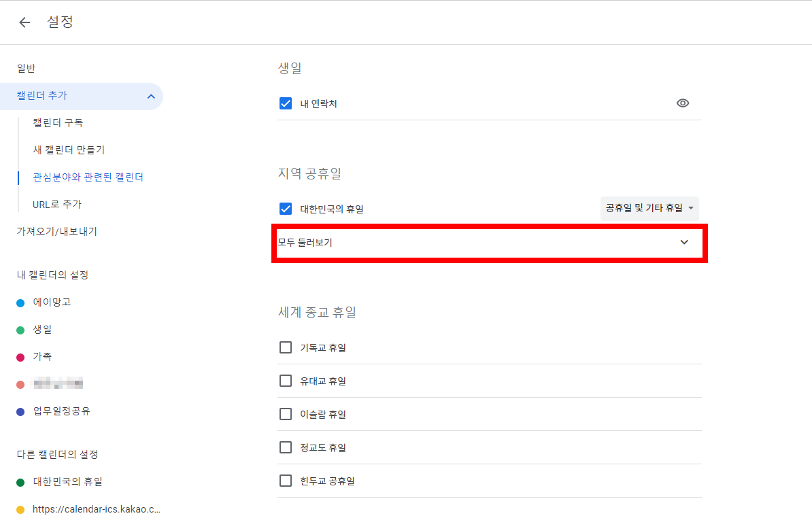The image size is (812, 518).
Task: Enable the 기독교 휴일 checkbox
Action: click(286, 347)
